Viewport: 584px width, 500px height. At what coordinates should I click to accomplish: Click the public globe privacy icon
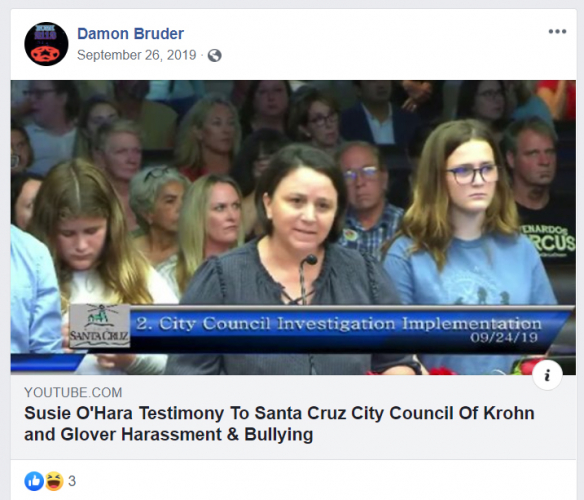pyautogui.click(x=215, y=56)
